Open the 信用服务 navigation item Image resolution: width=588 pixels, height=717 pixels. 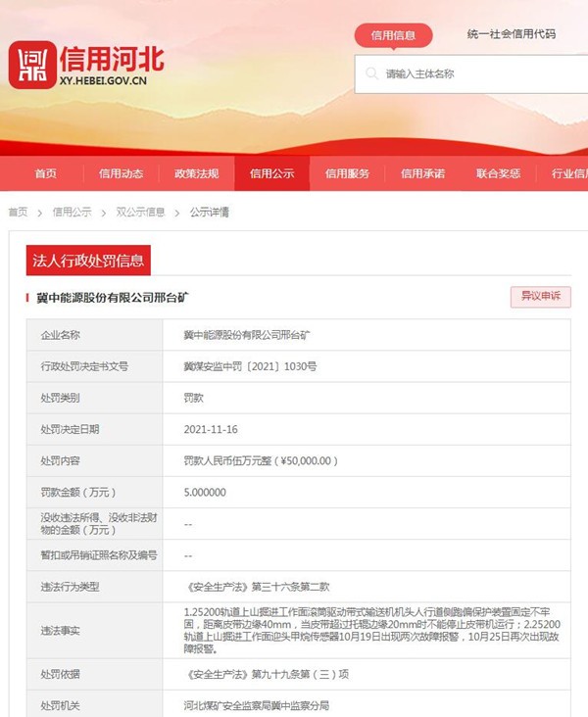pyautogui.click(x=347, y=173)
